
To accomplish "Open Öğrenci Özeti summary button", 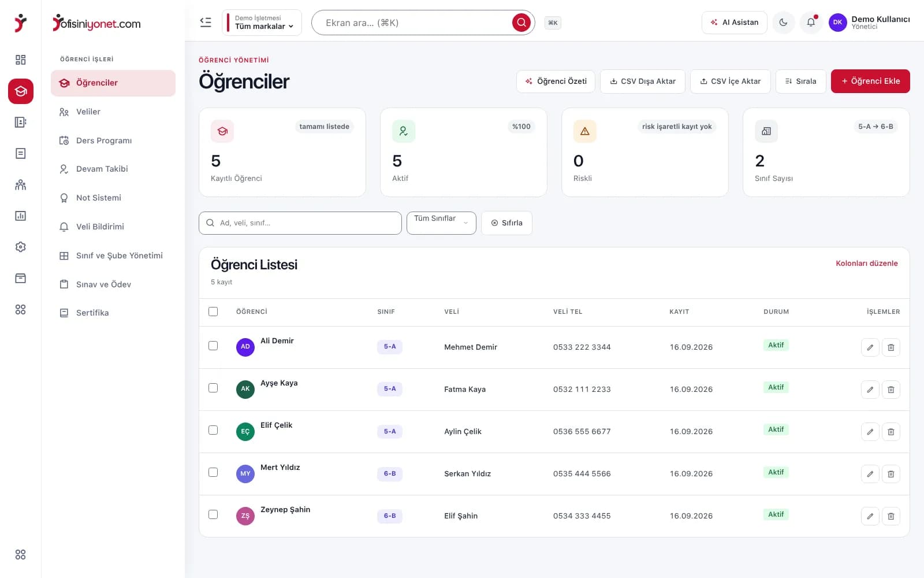I will 556,81.
